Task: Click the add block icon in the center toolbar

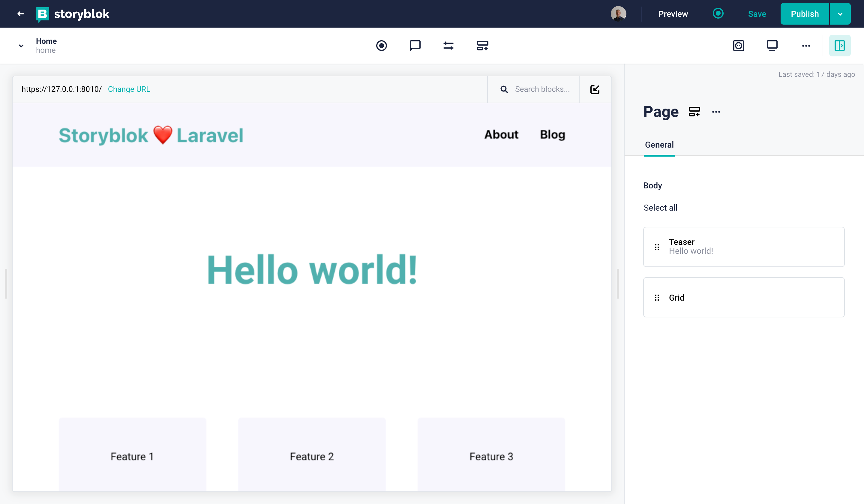Action: [482, 46]
